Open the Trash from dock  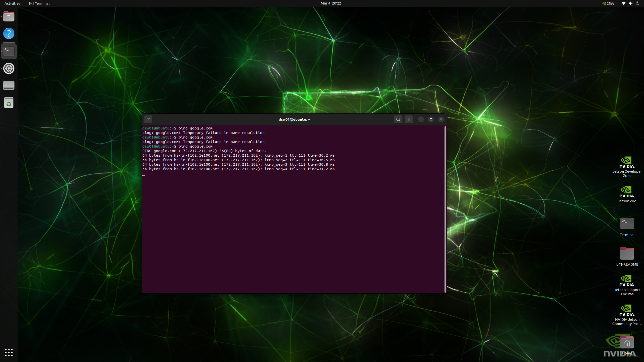(x=9, y=103)
